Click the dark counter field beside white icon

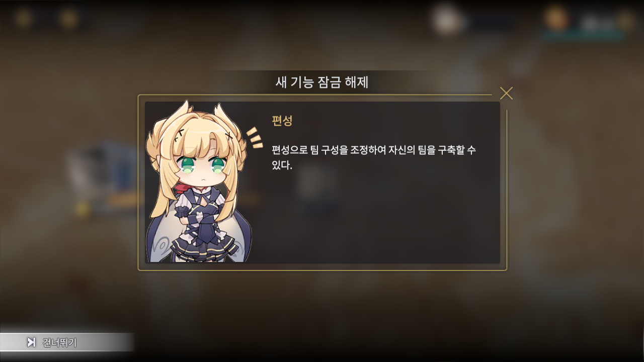(488, 23)
